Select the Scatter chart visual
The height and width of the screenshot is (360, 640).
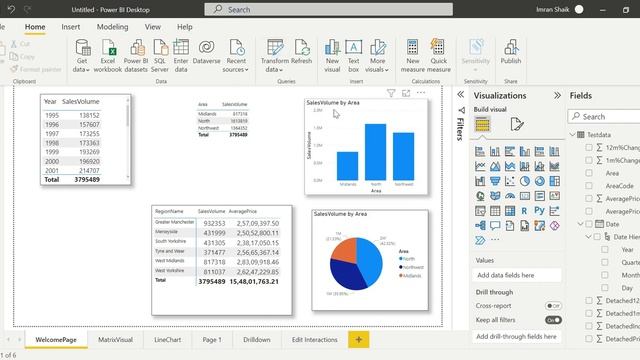(510, 181)
